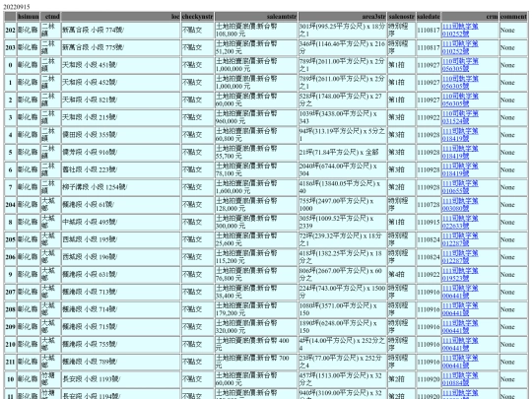Click the loc cell ending 215號
Viewport: 532px width, 399px height.
[121, 117]
